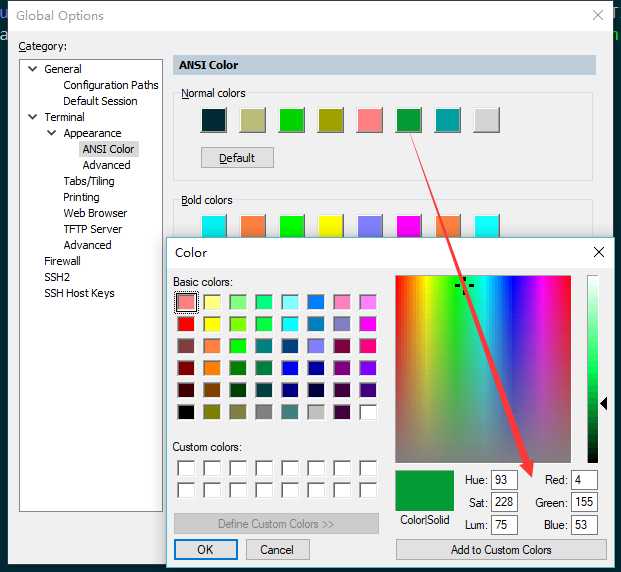Click the dark navy normal color swatch
The width and height of the screenshot is (621, 572).
214,120
